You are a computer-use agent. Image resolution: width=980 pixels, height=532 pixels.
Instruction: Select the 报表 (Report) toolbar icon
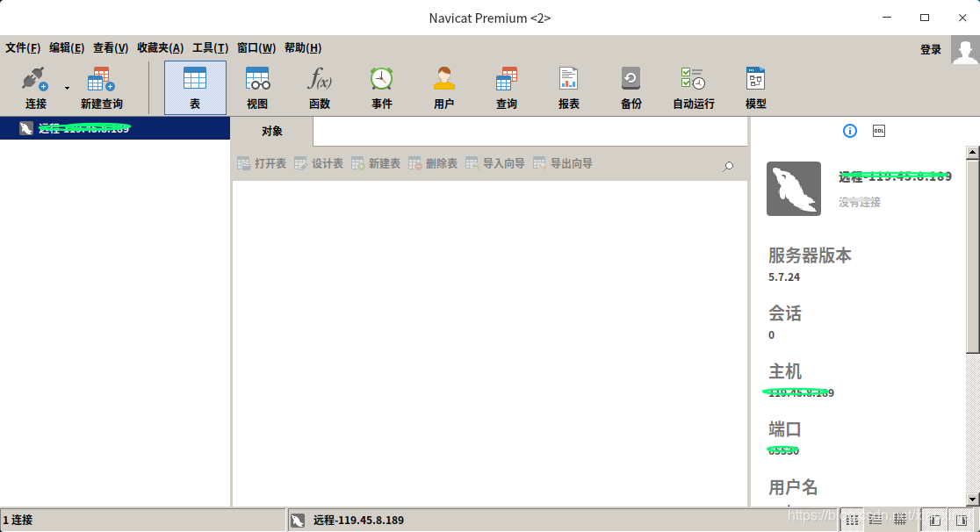(568, 79)
